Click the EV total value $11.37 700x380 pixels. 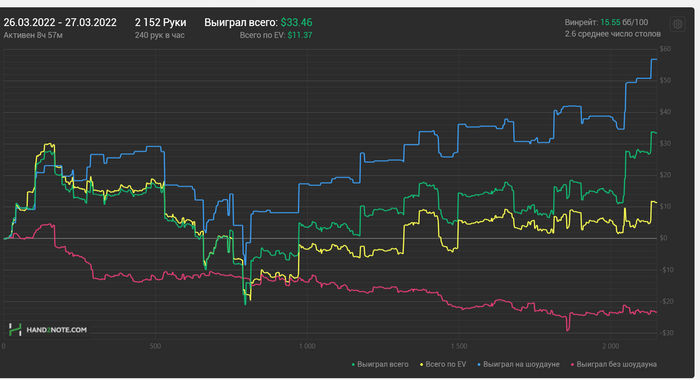tap(300, 35)
